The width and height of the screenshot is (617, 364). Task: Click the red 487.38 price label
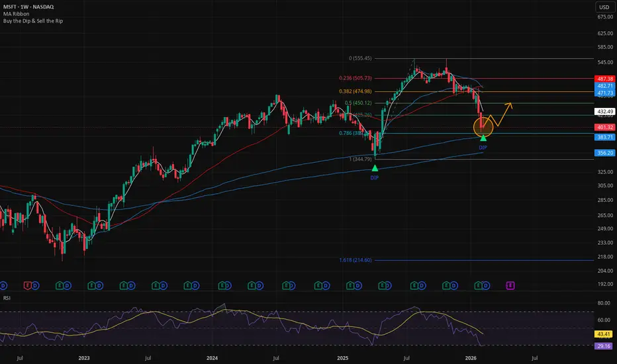(604, 79)
